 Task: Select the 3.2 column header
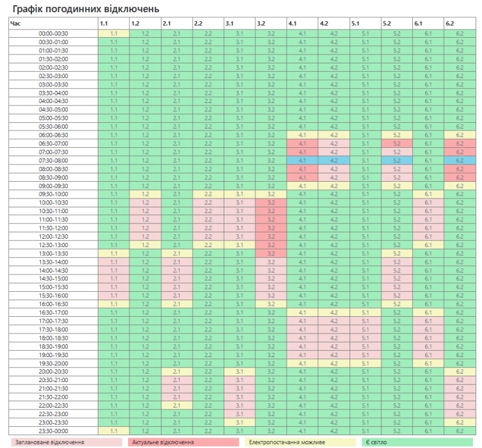pyautogui.click(x=261, y=24)
